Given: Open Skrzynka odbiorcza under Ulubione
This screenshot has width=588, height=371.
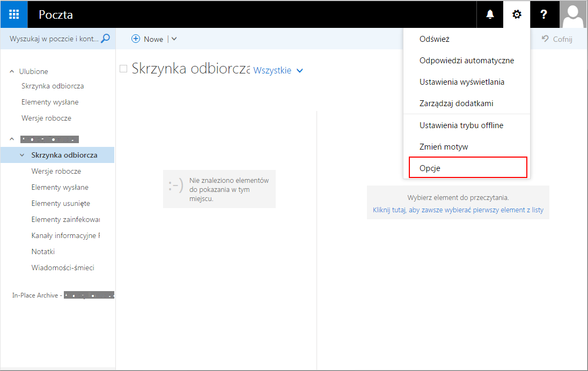Looking at the screenshot, I should [x=53, y=86].
